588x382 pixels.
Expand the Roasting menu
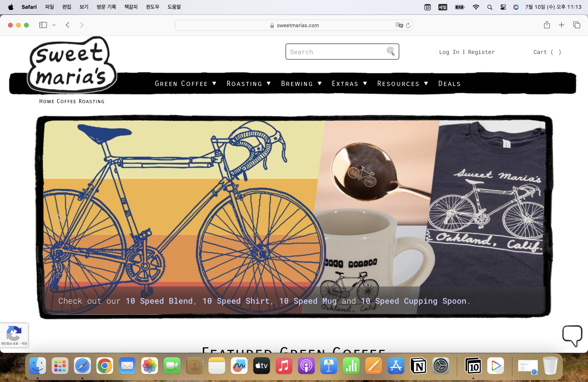pyautogui.click(x=249, y=84)
